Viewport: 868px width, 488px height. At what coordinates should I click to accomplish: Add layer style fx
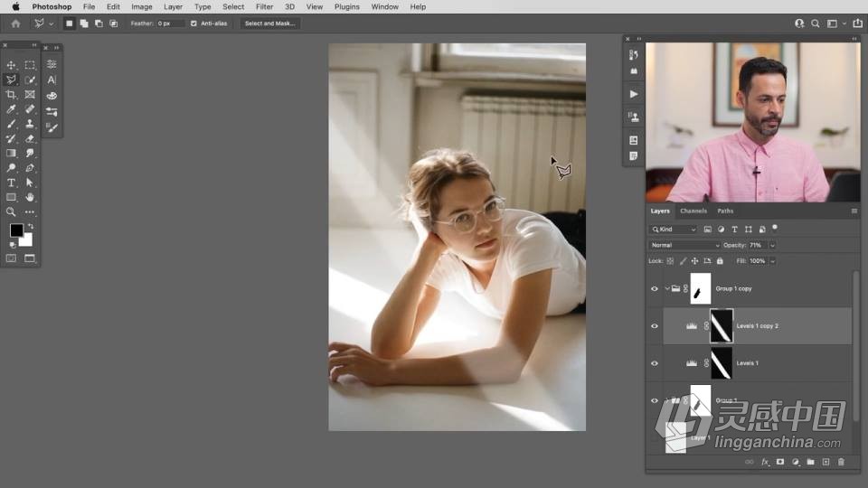pyautogui.click(x=765, y=462)
